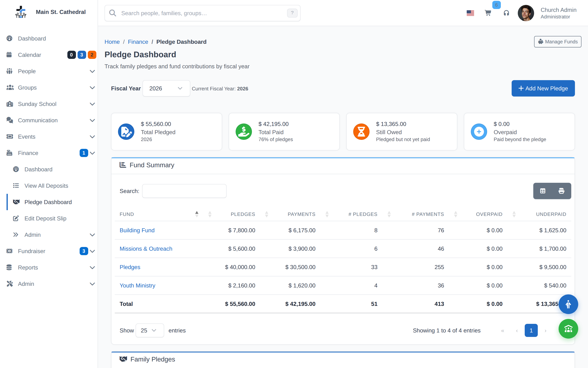The image size is (588, 368).
Task: Open Edit Deposit Slip menu item
Action: click(x=45, y=218)
